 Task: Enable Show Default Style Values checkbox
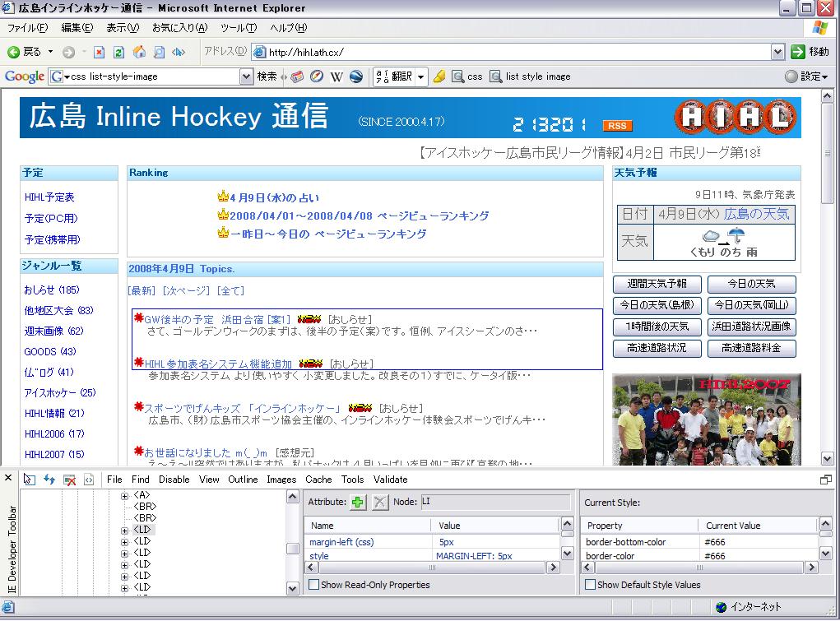tap(589, 585)
